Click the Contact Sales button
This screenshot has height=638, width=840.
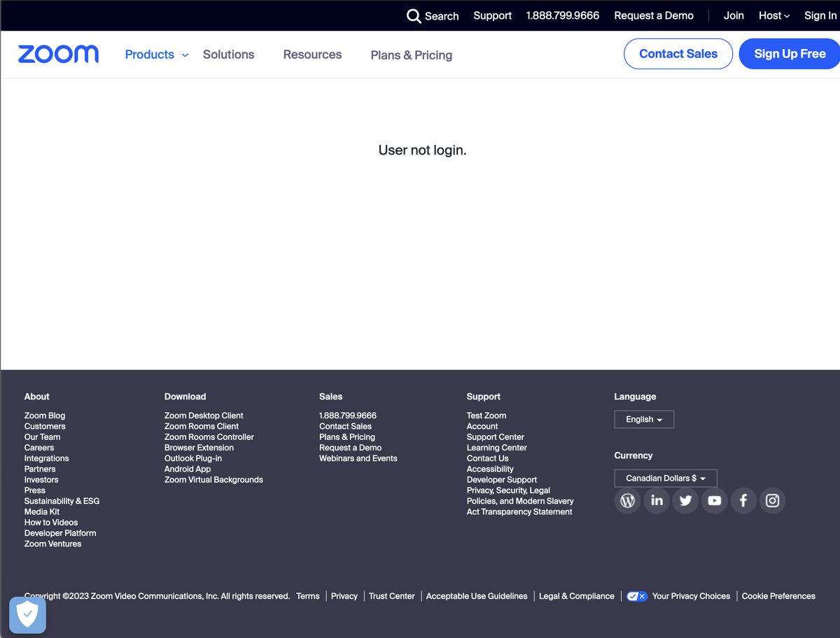point(678,54)
